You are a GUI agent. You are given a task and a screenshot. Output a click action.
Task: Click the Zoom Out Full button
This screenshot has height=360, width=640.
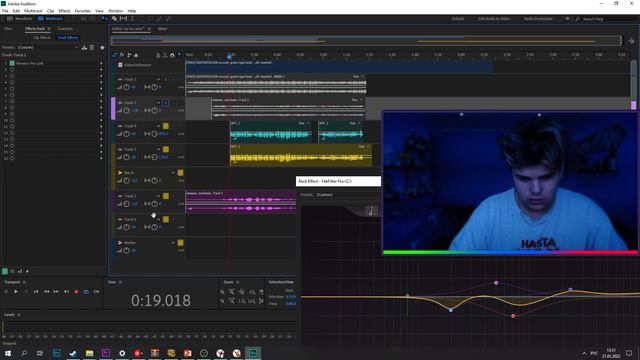(x=242, y=292)
